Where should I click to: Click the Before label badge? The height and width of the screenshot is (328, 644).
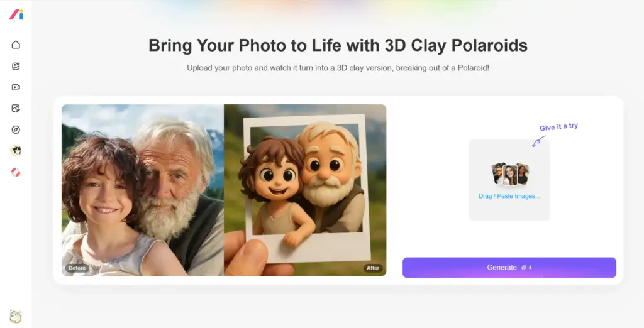pyautogui.click(x=77, y=268)
